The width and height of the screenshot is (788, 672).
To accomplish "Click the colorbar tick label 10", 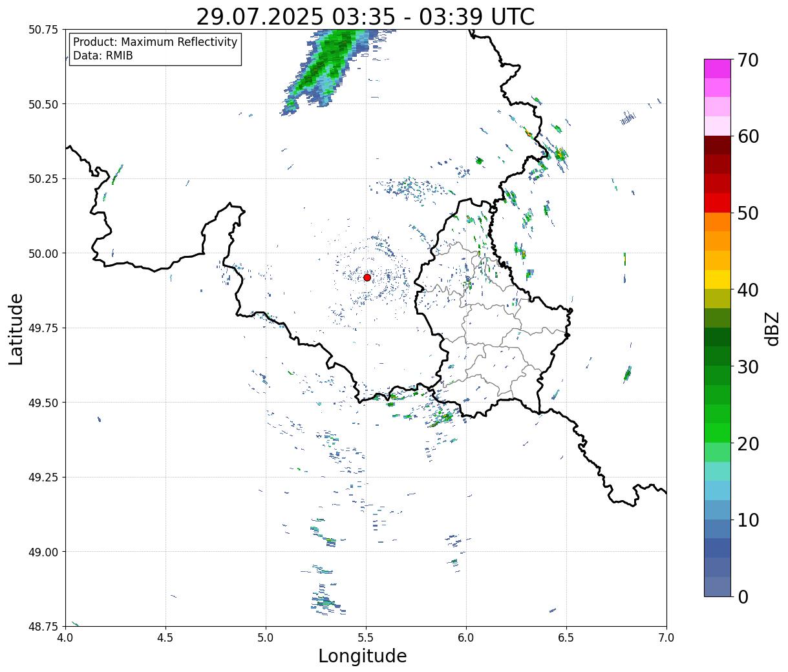I will tap(747, 520).
